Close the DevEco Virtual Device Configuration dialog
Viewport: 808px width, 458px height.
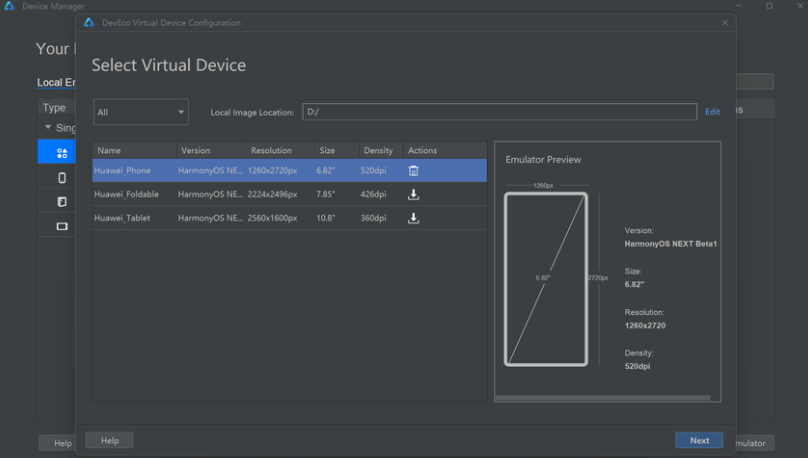point(724,22)
